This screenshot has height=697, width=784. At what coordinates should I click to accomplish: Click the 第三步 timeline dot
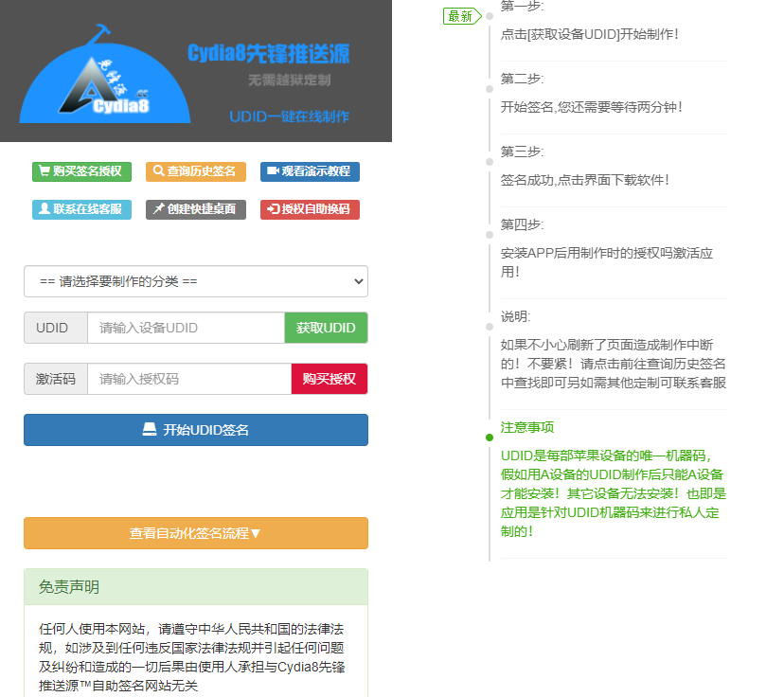tap(490, 162)
